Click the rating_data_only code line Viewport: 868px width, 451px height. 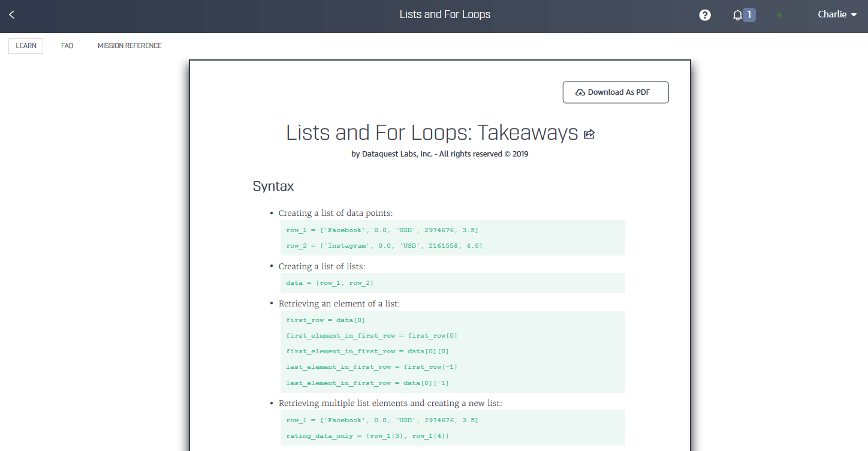tap(367, 435)
